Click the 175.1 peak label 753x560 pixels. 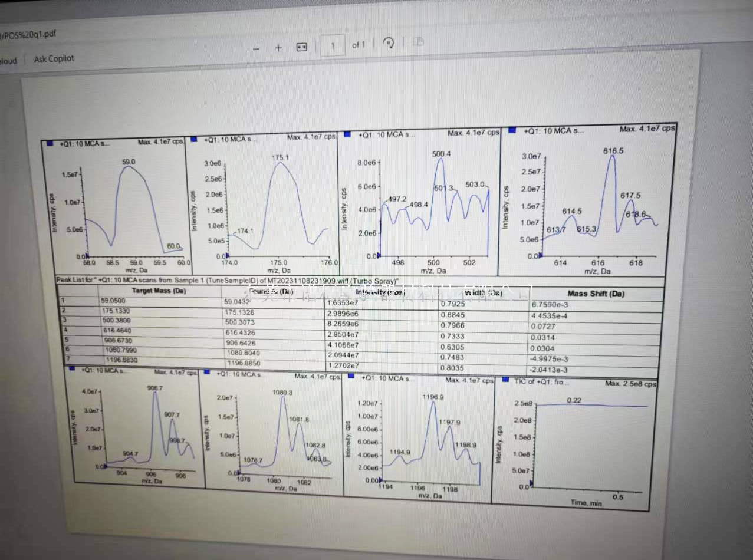pos(280,157)
